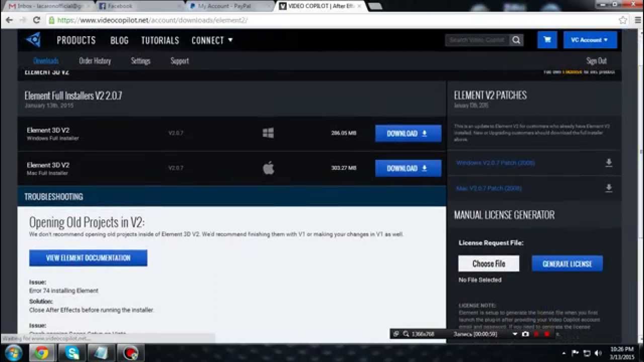This screenshot has height=362, width=644.
Task: Click the Action Center flag icon
Action: (576, 353)
